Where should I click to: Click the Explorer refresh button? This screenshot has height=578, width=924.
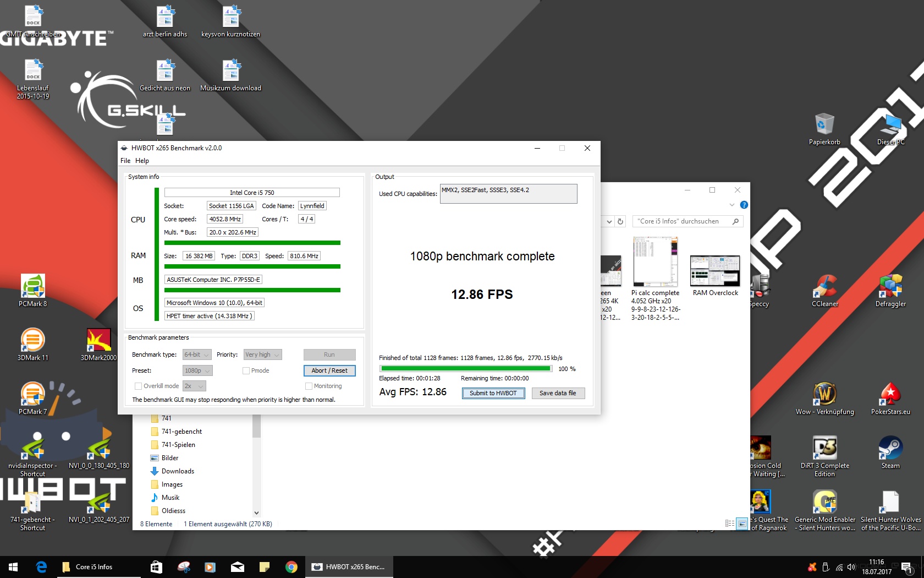pyautogui.click(x=620, y=221)
